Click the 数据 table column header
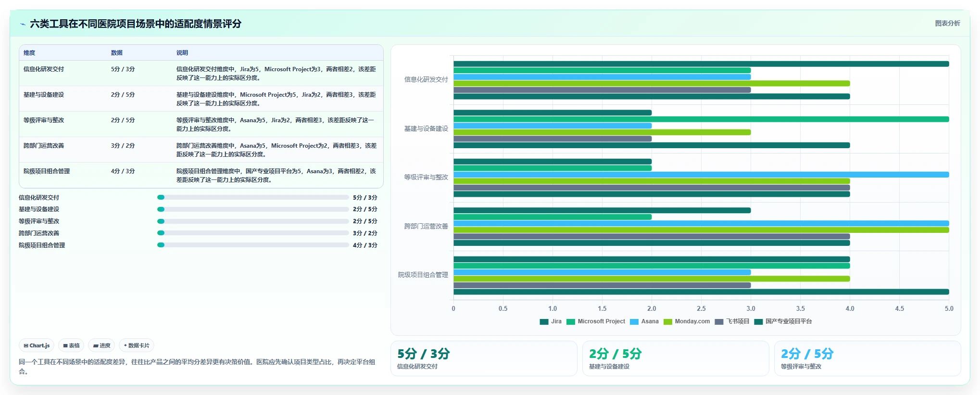Viewport: 980px width, 395px height. click(x=117, y=53)
